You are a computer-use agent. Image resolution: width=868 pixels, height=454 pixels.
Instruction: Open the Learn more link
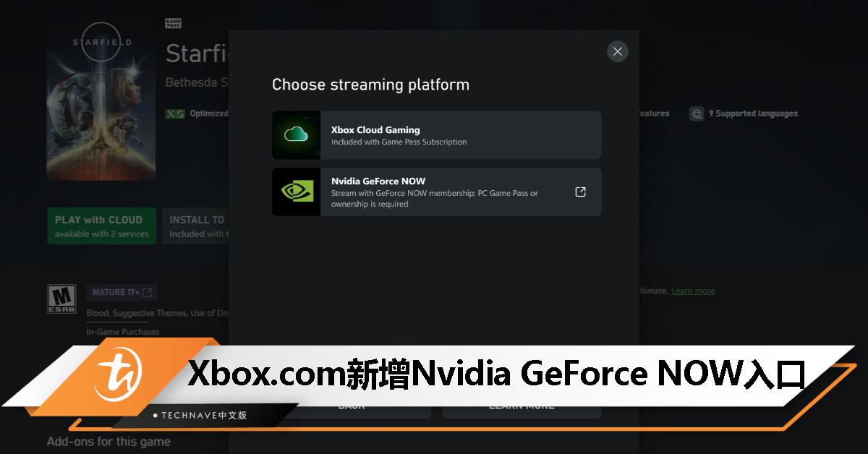point(693,291)
